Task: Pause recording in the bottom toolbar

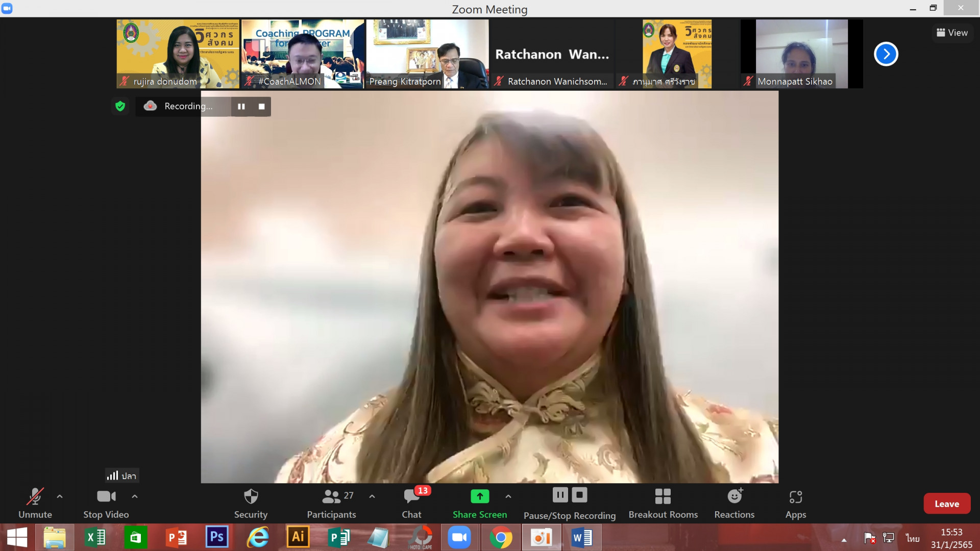Action: click(x=560, y=495)
